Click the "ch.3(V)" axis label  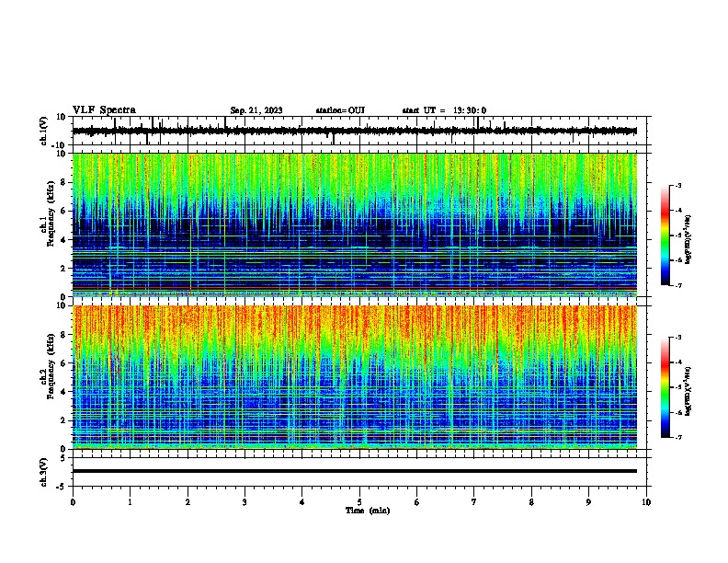pyautogui.click(x=44, y=472)
